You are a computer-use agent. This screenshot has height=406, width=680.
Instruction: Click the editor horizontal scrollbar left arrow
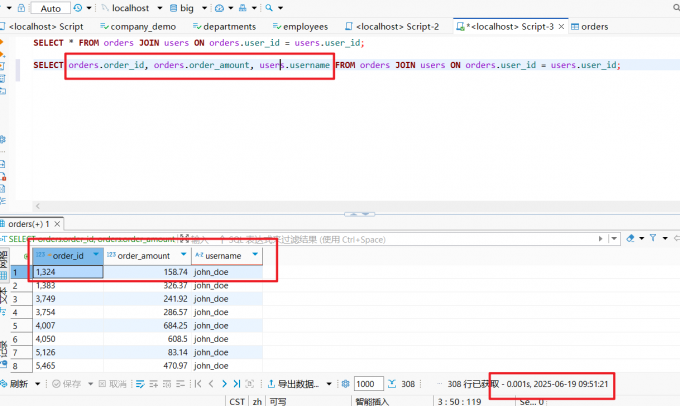point(38,206)
